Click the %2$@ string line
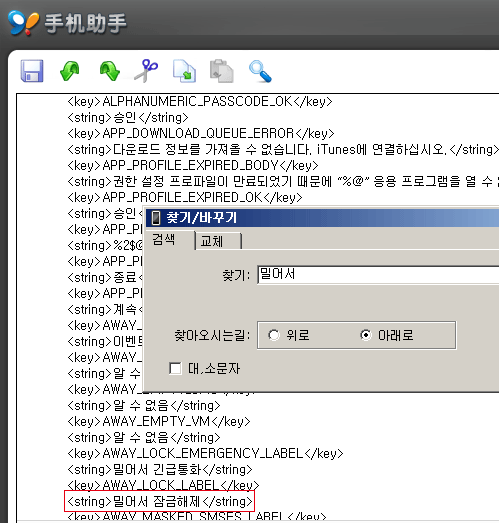 point(105,245)
